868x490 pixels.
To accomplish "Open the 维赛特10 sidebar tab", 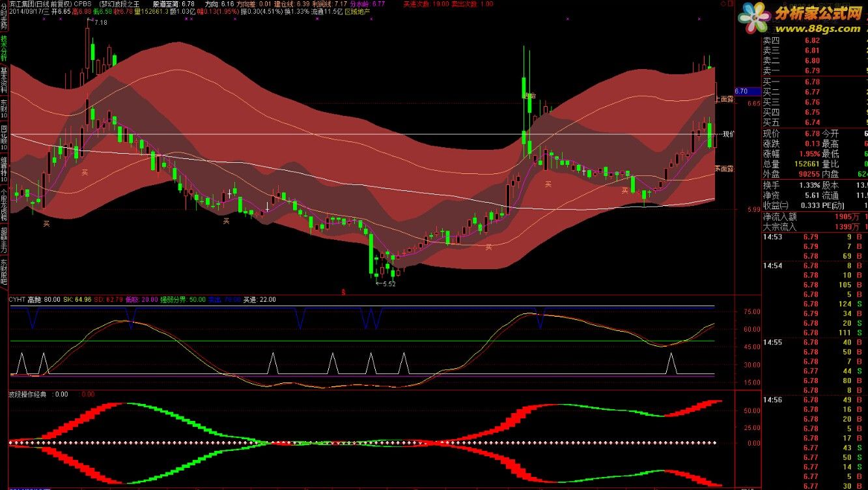I will click(4, 170).
